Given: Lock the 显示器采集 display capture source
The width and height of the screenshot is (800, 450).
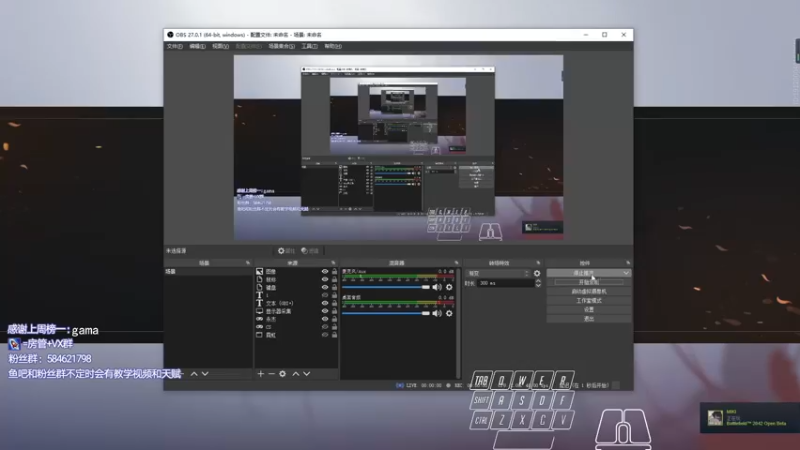Looking at the screenshot, I should 334,311.
